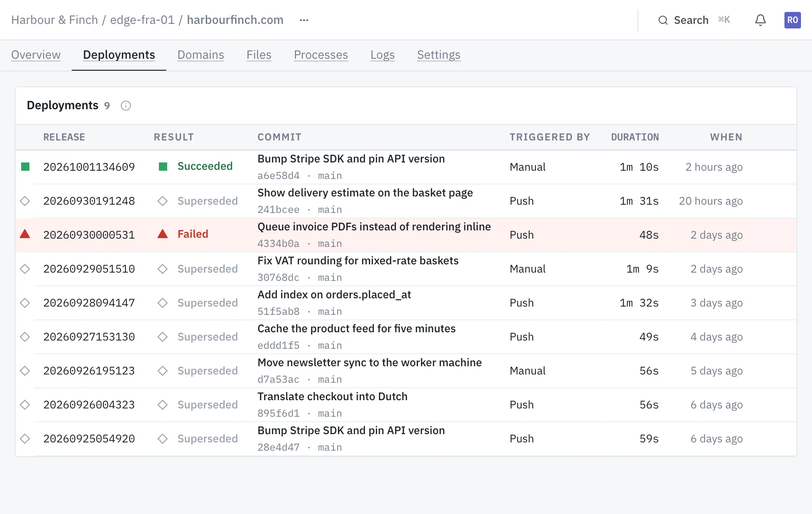Click commit 'Add index on orders.placed_at'
812x514 pixels.
coord(334,295)
